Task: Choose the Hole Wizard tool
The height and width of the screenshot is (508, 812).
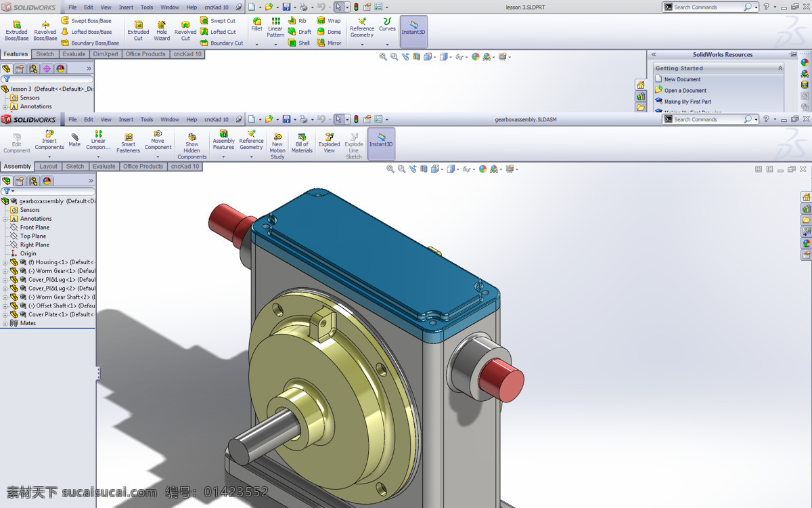Action: 162,30
